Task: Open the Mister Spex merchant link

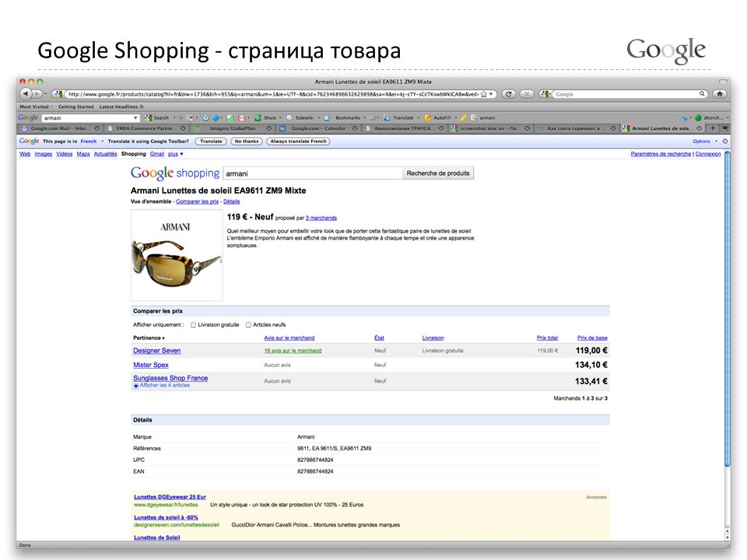Action: pyautogui.click(x=150, y=366)
